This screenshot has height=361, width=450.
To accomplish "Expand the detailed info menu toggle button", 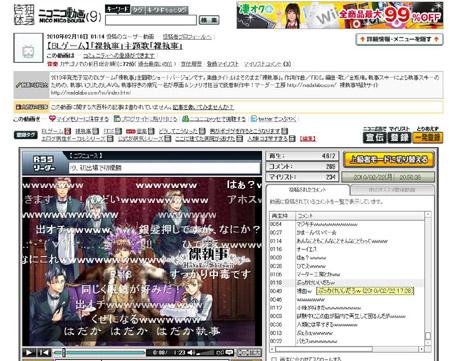I will 399,39.
